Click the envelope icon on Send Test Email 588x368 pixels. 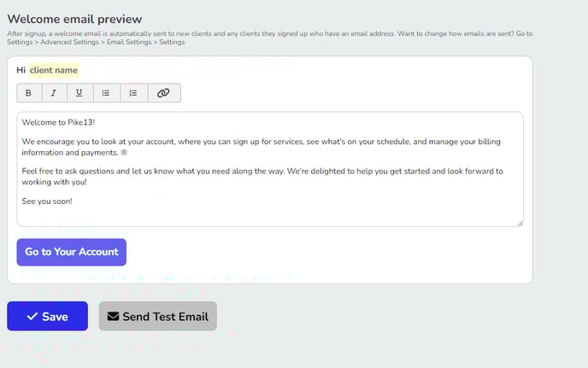click(113, 317)
